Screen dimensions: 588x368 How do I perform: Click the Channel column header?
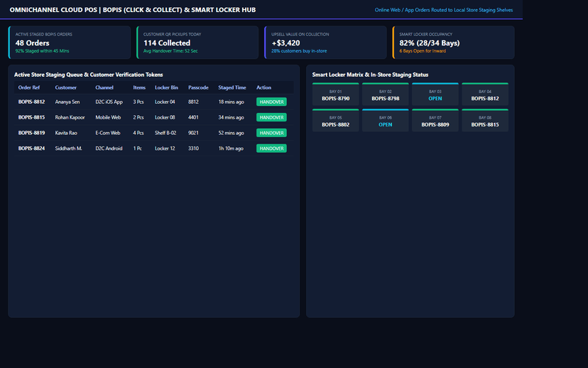(x=104, y=87)
